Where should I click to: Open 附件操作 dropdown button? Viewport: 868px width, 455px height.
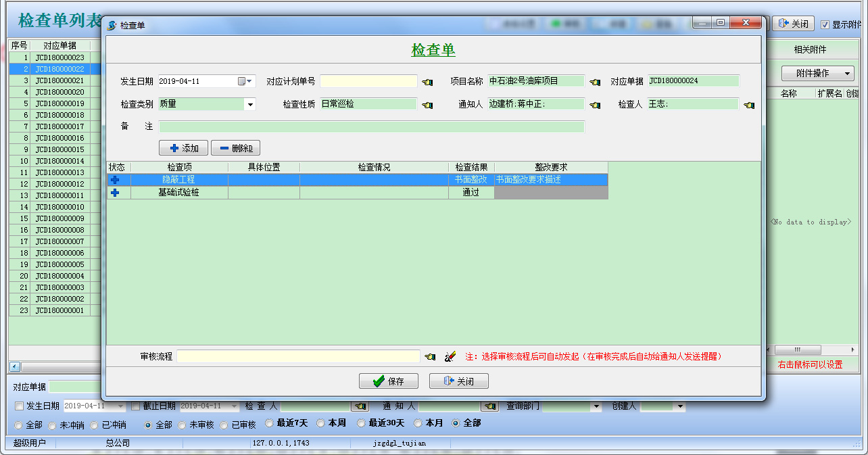pos(818,73)
